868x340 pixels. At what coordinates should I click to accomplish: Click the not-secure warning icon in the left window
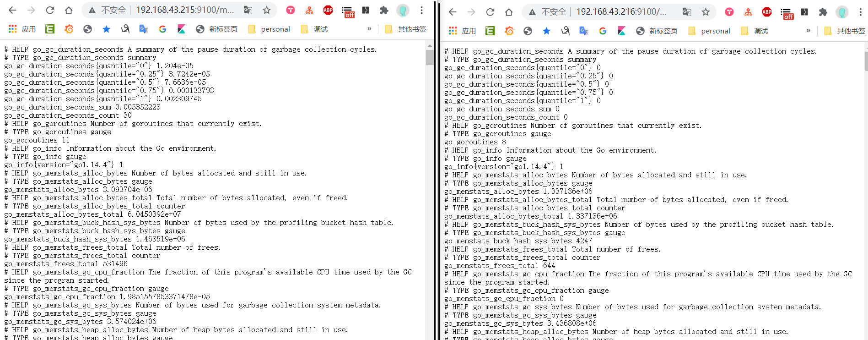click(x=92, y=10)
